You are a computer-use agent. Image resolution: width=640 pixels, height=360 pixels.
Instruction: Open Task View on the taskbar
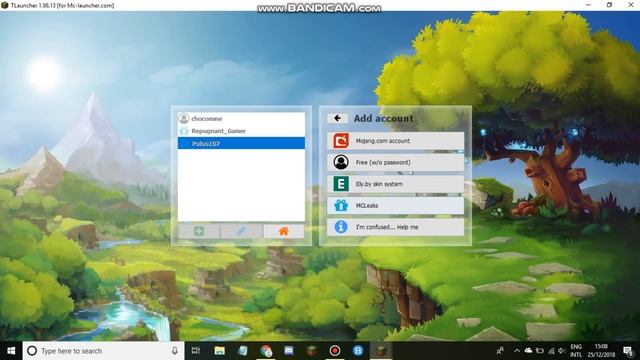pyautogui.click(x=196, y=351)
